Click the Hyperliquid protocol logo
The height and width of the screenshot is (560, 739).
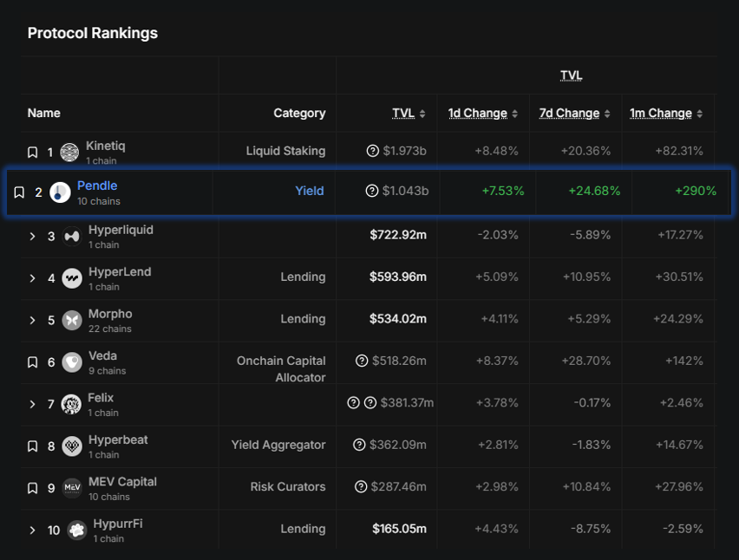pyautogui.click(x=72, y=237)
